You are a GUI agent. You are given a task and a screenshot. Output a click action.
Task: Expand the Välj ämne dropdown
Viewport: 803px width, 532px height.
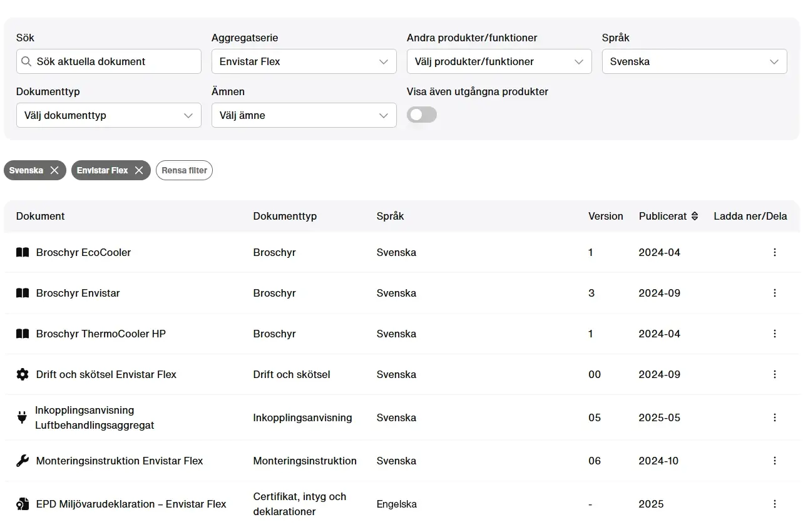pos(304,115)
